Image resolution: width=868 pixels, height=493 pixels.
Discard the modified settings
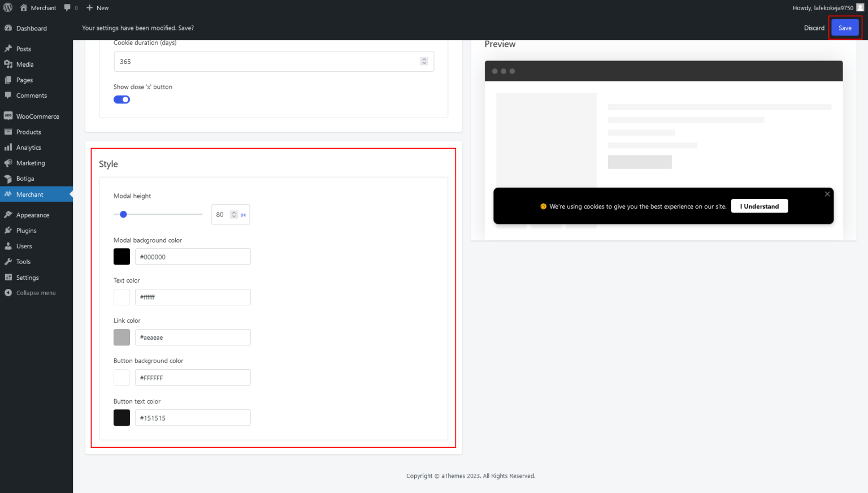814,28
